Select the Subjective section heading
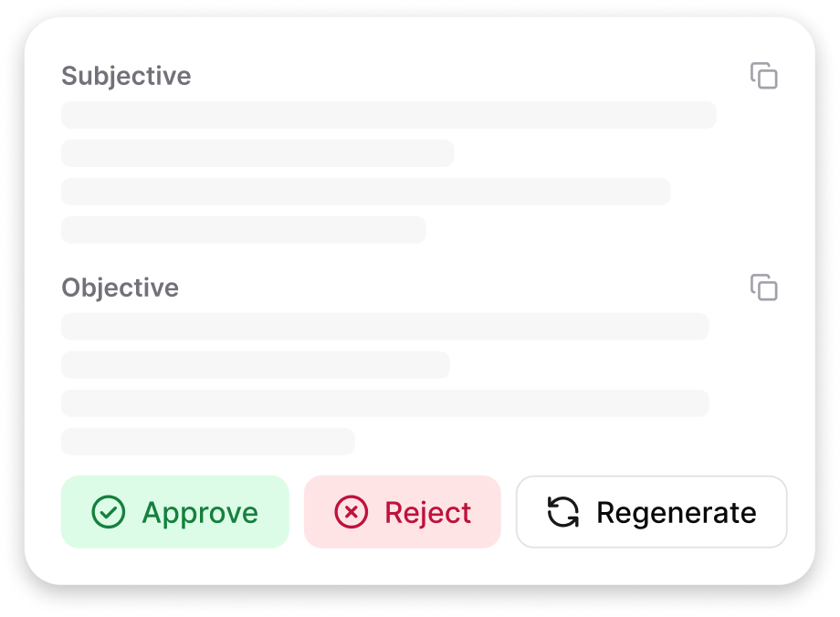This screenshot has height=617, width=840. coord(126,76)
